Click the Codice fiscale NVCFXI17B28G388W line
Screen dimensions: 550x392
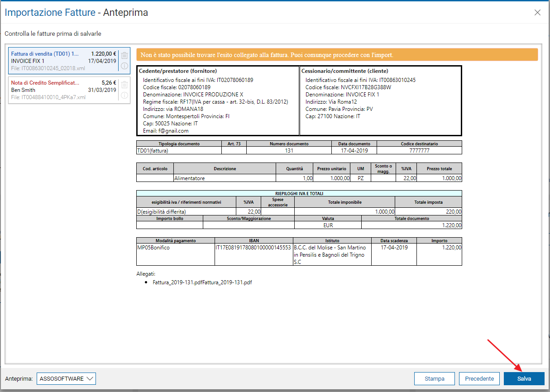point(348,87)
